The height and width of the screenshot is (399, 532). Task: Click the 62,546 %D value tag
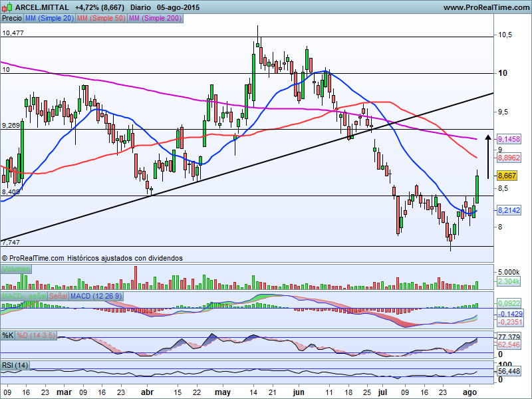509,344
